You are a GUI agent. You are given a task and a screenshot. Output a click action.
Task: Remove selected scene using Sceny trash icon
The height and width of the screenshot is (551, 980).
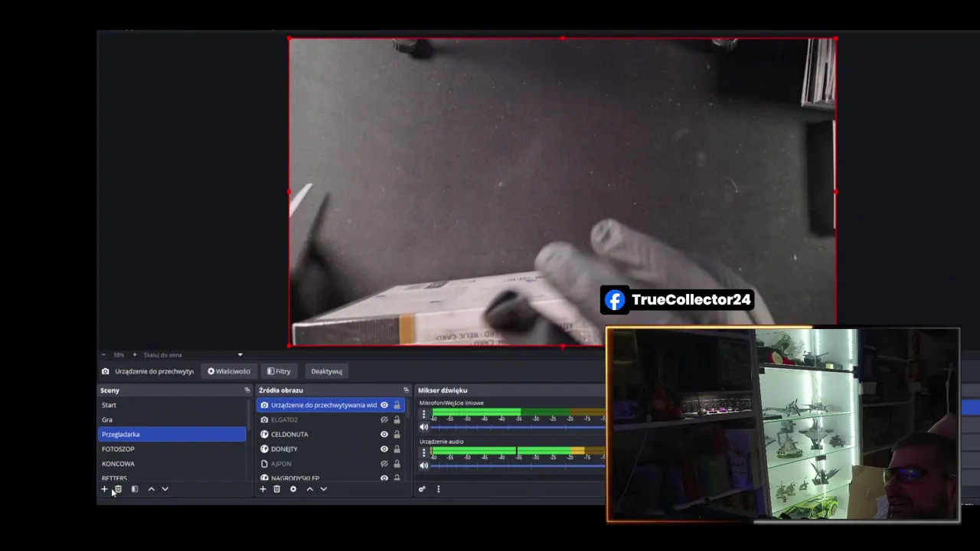[x=118, y=489]
